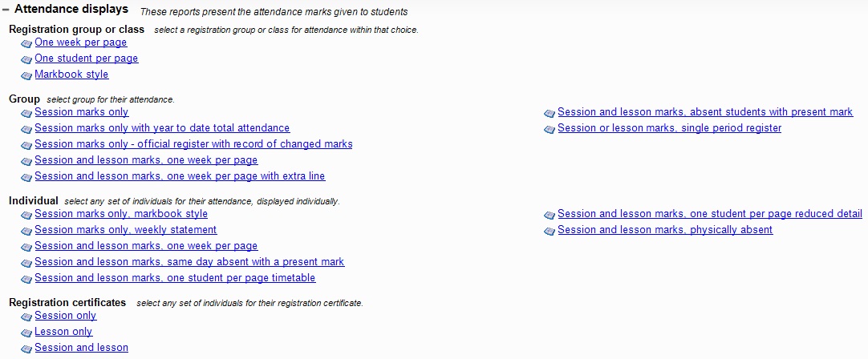Viewport: 868px width, 359px height.
Task: Click the report icon next to Session marks only
Action: [x=26, y=114]
